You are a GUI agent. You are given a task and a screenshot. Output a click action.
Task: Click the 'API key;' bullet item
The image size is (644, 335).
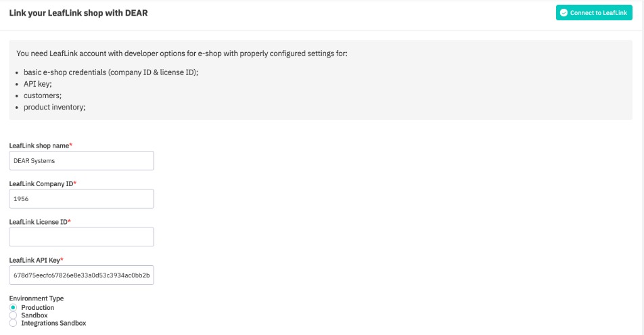(x=38, y=84)
